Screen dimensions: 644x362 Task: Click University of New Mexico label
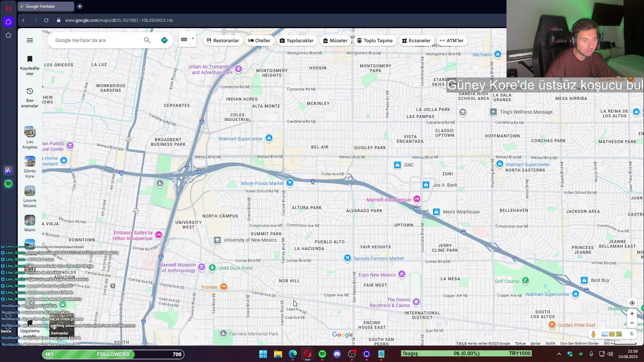(x=250, y=240)
